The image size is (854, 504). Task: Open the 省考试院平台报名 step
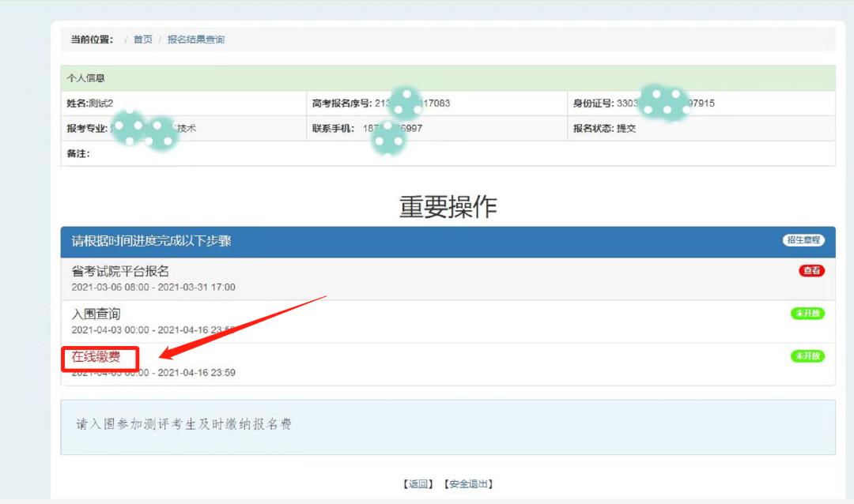point(120,271)
